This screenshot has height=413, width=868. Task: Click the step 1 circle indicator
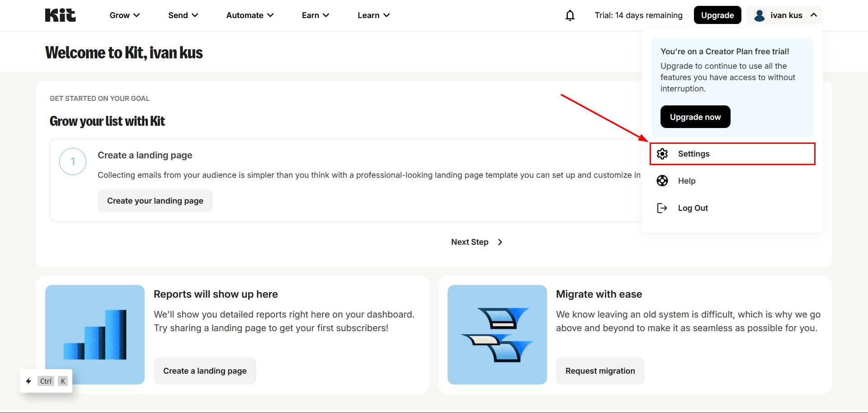pyautogui.click(x=73, y=161)
